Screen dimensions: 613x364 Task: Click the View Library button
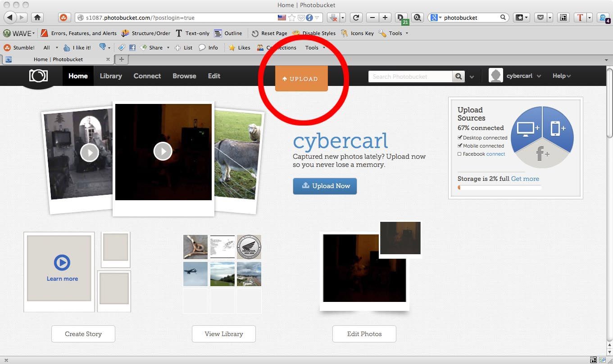tap(224, 334)
